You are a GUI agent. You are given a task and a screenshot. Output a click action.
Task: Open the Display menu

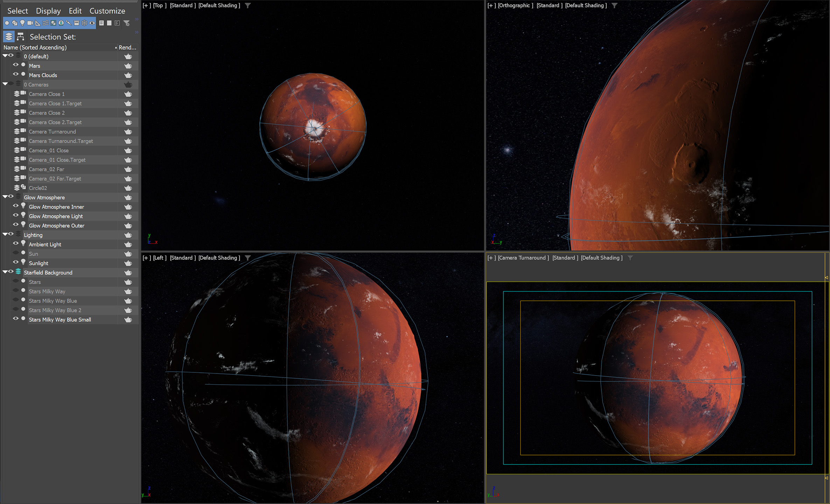(x=48, y=11)
